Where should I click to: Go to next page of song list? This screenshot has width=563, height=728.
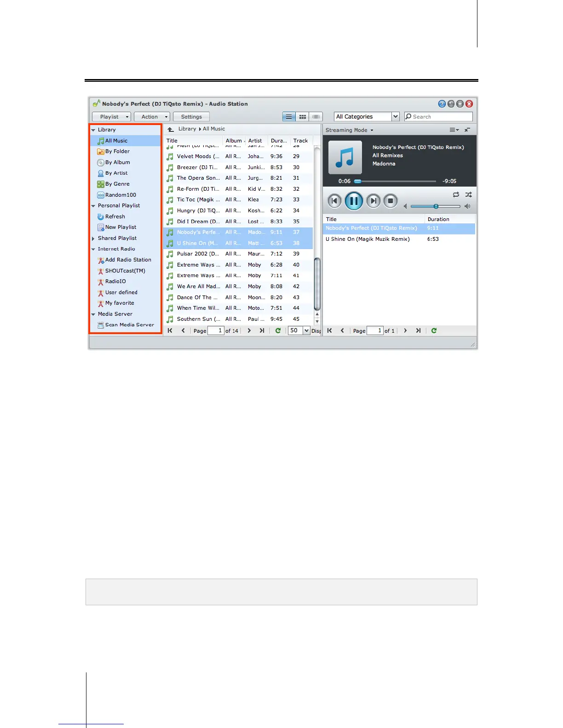click(x=249, y=330)
